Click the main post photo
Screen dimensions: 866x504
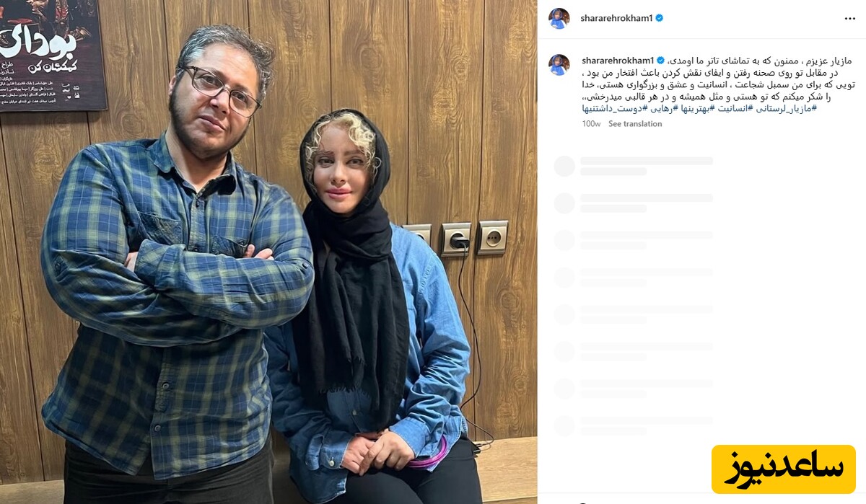click(x=268, y=252)
